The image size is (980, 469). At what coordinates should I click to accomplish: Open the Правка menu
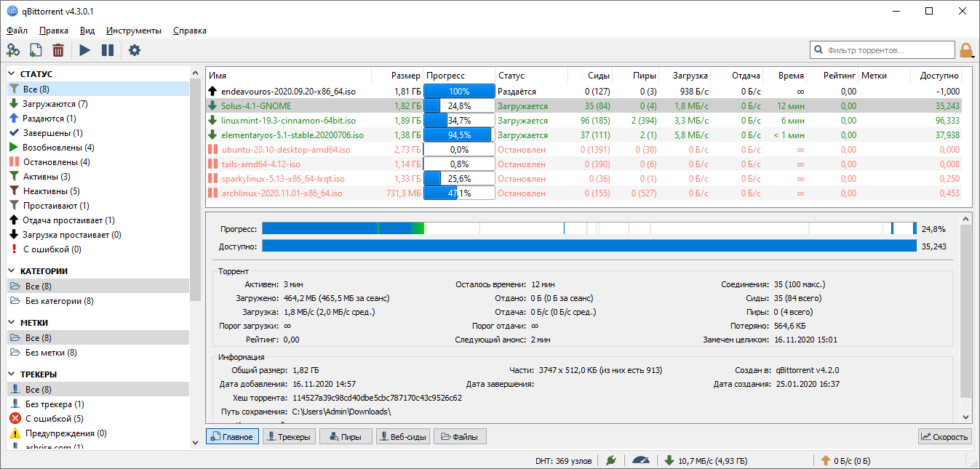pyautogui.click(x=54, y=31)
